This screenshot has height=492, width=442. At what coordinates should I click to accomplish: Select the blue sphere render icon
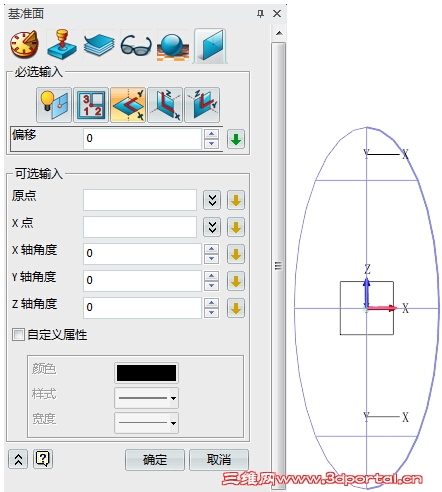[x=173, y=46]
